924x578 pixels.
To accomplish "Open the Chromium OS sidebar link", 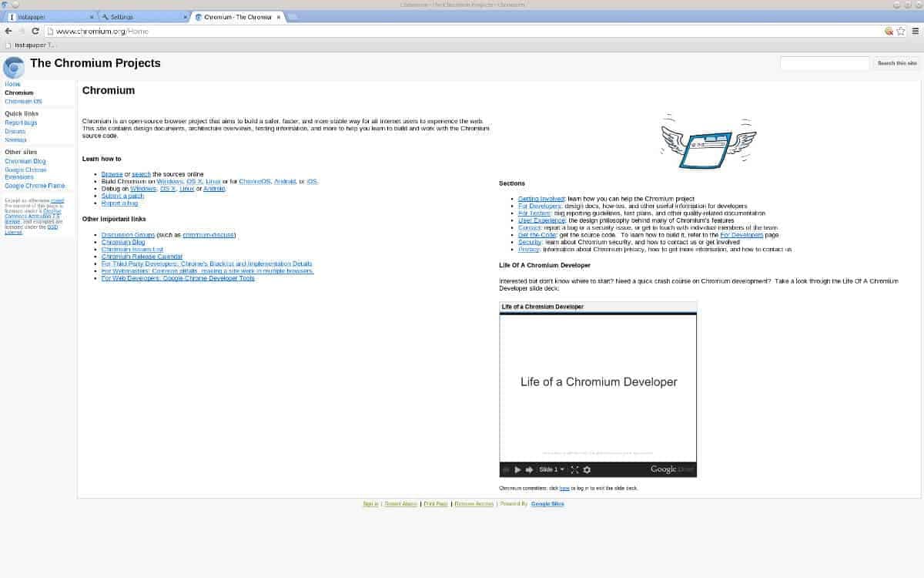I will tap(23, 101).
